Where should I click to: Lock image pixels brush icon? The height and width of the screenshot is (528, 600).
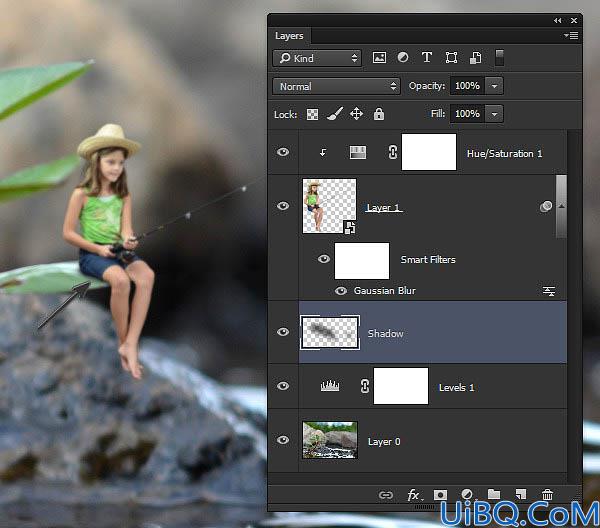334,114
